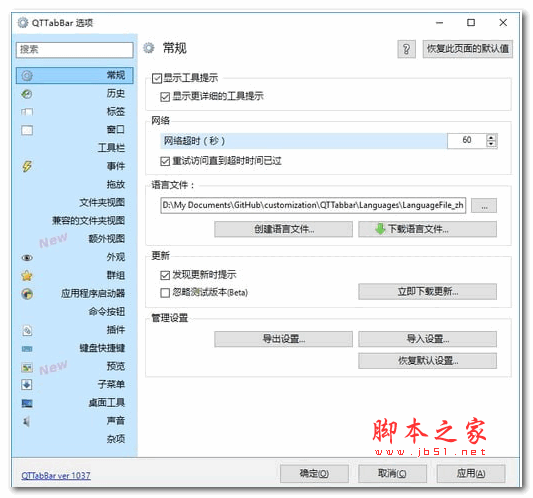Click 下载语言文件 button

(x=427, y=229)
